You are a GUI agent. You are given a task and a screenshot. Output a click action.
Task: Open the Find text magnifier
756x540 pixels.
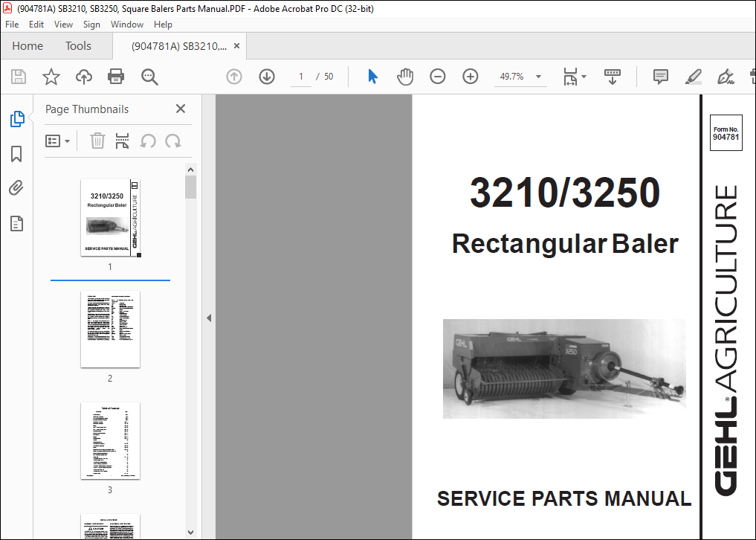click(x=149, y=77)
